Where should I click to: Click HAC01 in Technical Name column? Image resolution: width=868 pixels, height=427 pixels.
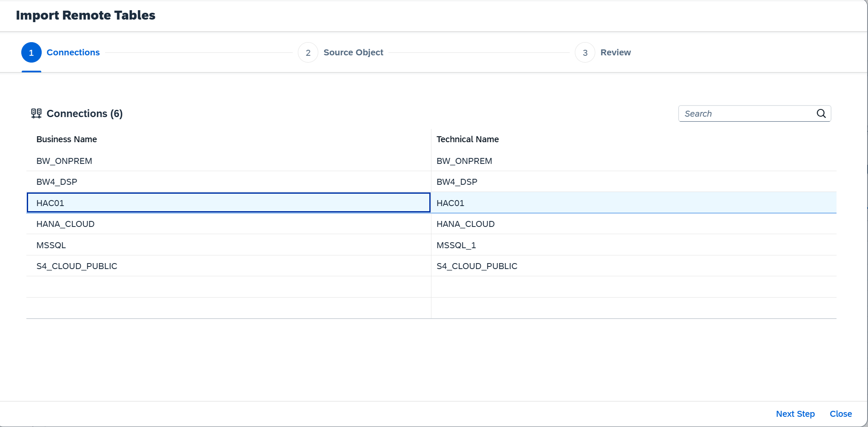[634, 203]
